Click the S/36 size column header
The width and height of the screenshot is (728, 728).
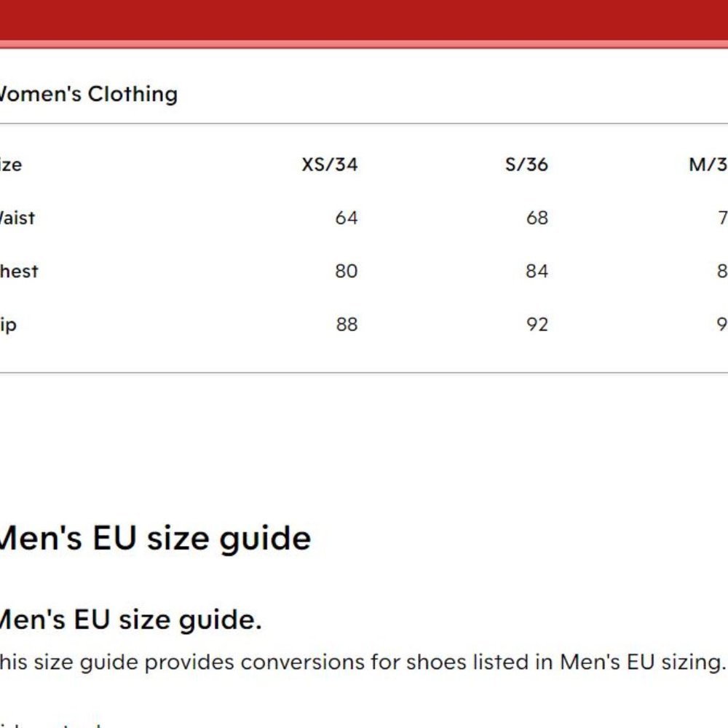526,165
